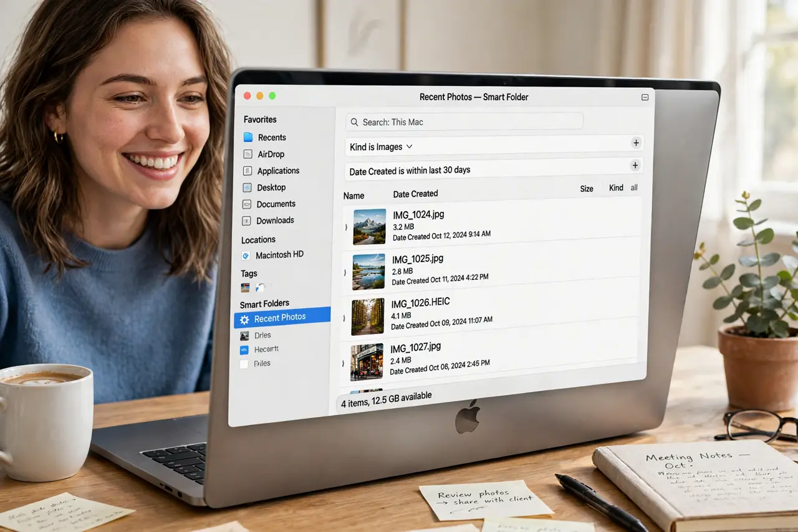Click the AirDrop icon in the sidebar

248,154
